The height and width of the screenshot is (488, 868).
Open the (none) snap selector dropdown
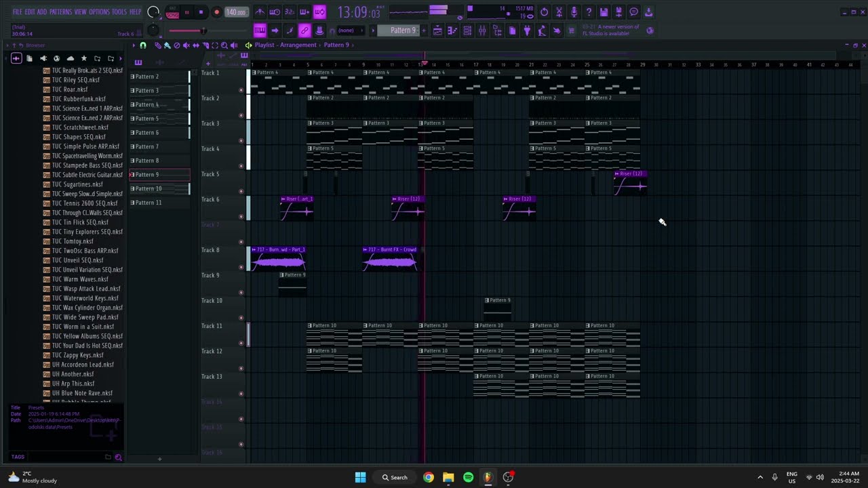point(350,30)
